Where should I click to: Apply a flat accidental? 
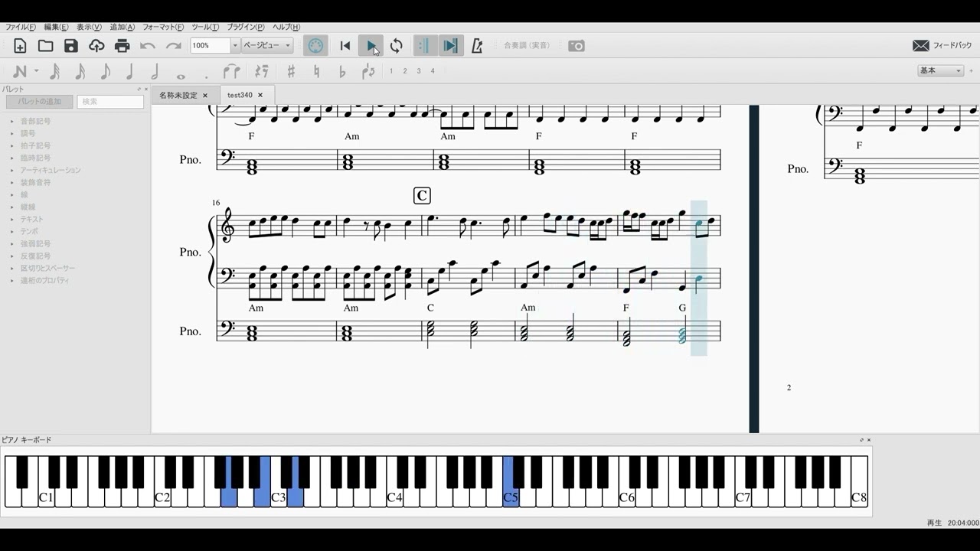pos(342,71)
